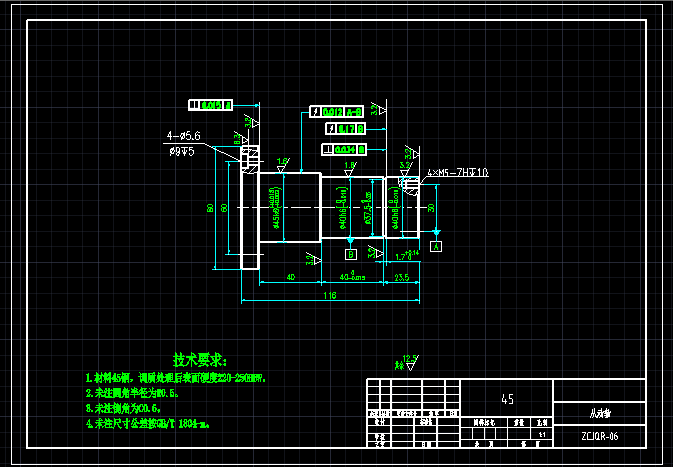673x467 pixels.
Task: Select technical note 2 about fillet radius
Action: (132, 393)
